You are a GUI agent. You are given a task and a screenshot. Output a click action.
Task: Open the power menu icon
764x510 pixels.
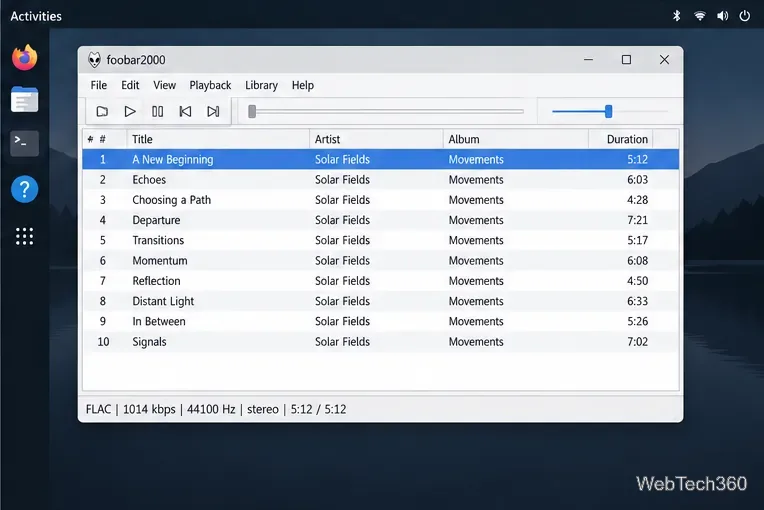point(745,16)
